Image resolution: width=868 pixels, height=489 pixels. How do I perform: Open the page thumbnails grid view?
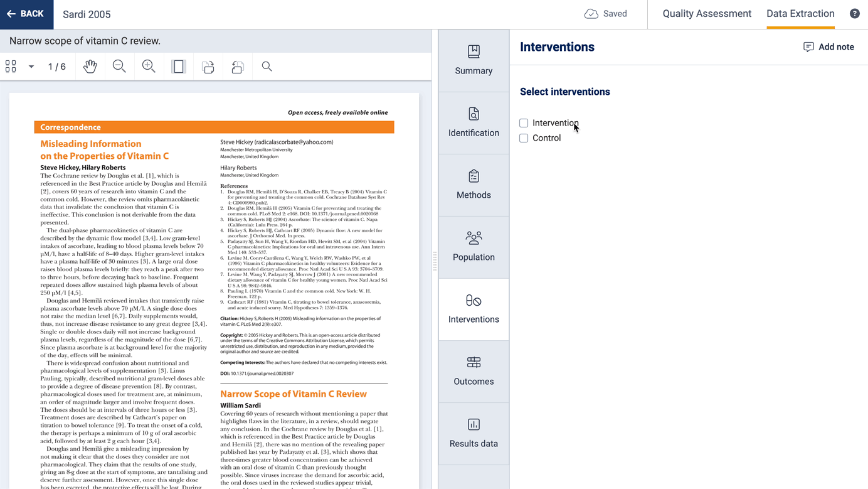coord(11,67)
